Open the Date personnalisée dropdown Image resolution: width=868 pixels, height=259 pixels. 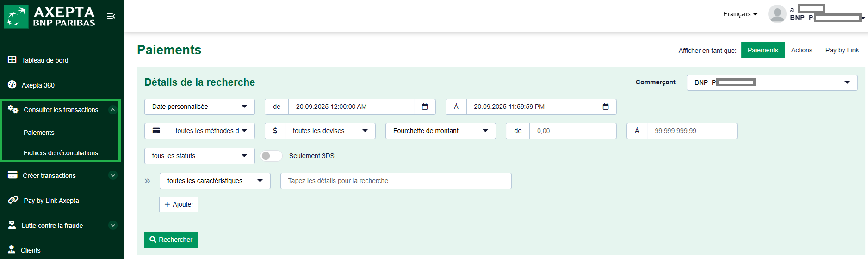pos(199,107)
